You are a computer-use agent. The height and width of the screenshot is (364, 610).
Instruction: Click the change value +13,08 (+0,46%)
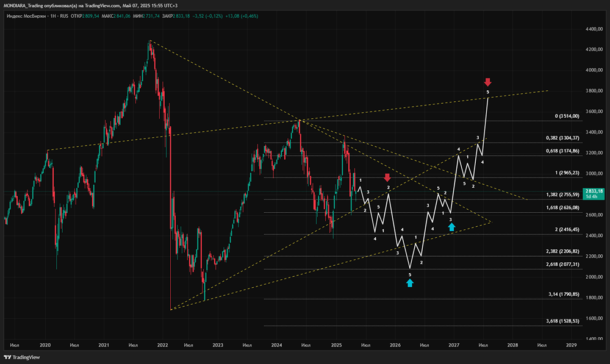[242, 16]
